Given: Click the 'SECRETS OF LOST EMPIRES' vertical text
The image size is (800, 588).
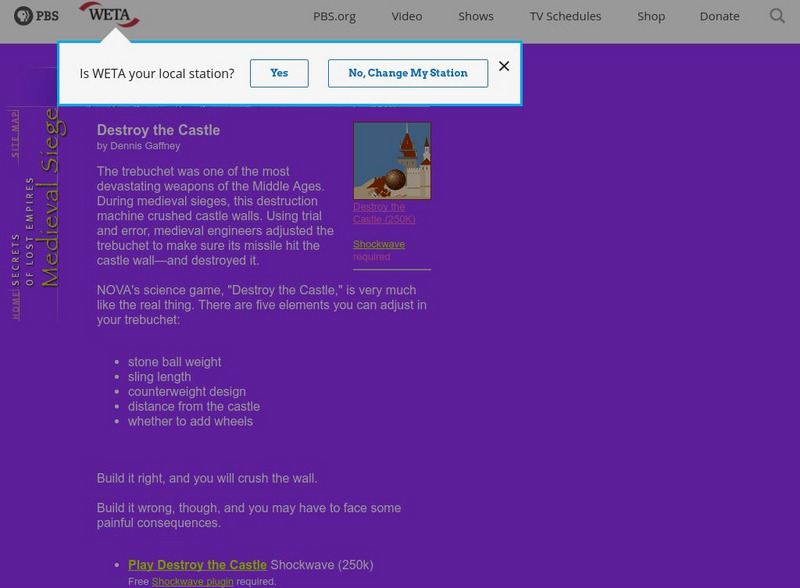Looking at the screenshot, I should pyautogui.click(x=22, y=231).
